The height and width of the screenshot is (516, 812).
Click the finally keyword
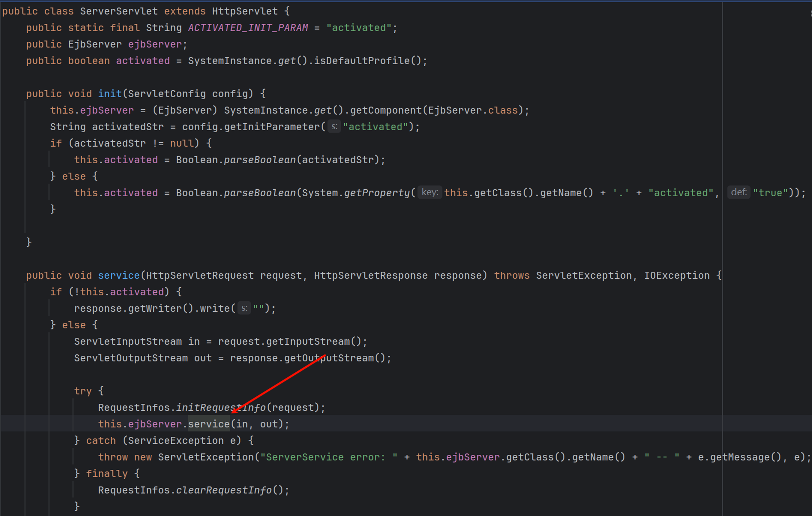click(x=106, y=474)
